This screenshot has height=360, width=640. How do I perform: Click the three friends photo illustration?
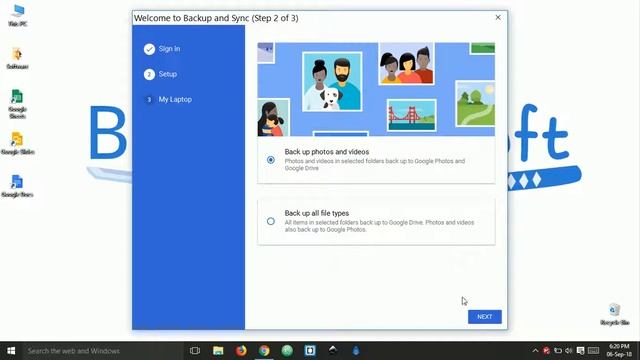406,63
